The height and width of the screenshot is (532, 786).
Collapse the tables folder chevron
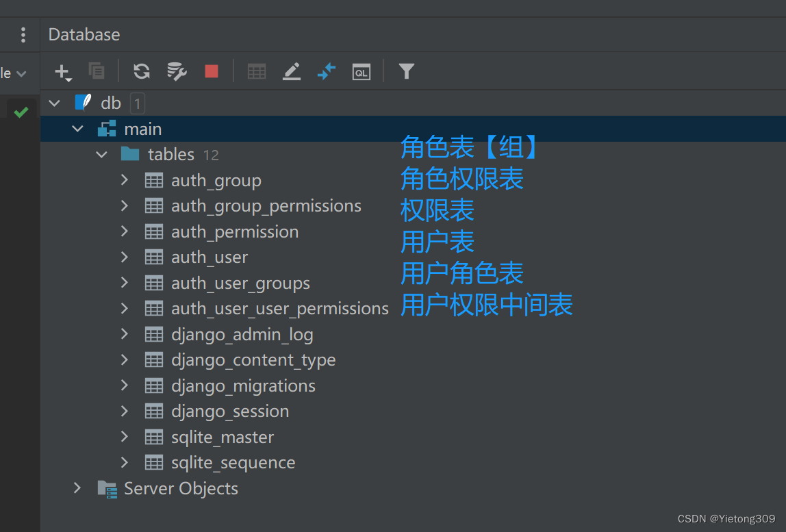click(101, 154)
